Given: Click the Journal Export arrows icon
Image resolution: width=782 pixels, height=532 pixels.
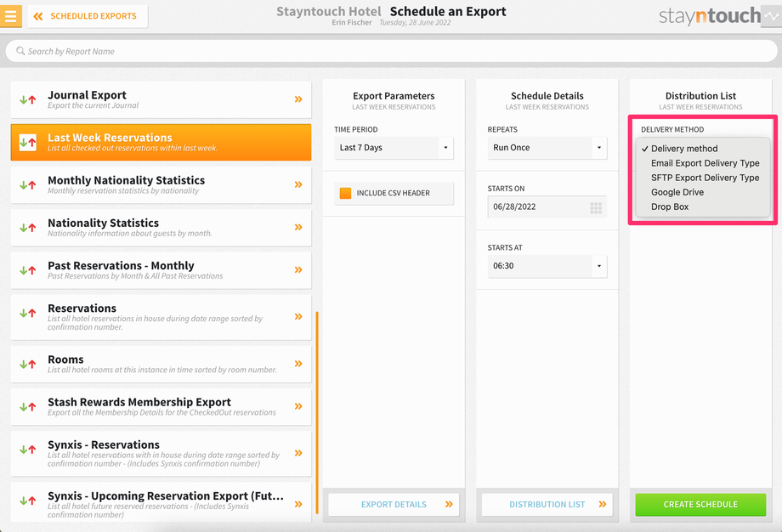Looking at the screenshot, I should pyautogui.click(x=28, y=99).
